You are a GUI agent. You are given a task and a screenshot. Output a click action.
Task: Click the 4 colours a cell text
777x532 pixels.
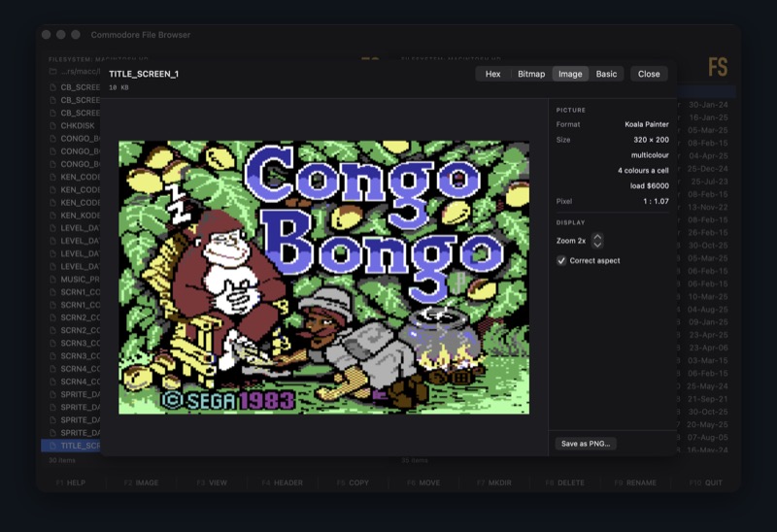643,171
